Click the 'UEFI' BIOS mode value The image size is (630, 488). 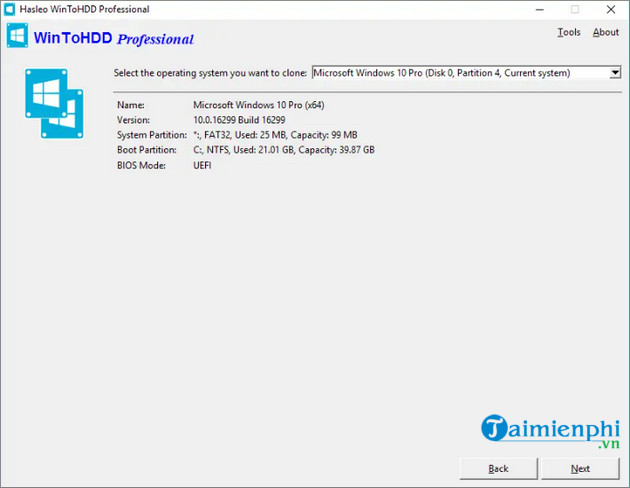pyautogui.click(x=202, y=165)
